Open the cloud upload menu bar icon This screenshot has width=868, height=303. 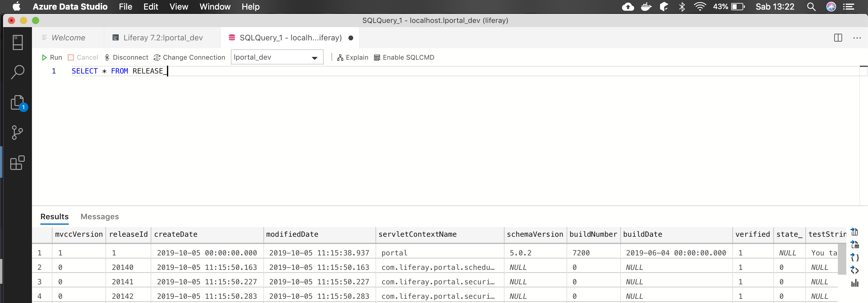pyautogui.click(x=628, y=7)
